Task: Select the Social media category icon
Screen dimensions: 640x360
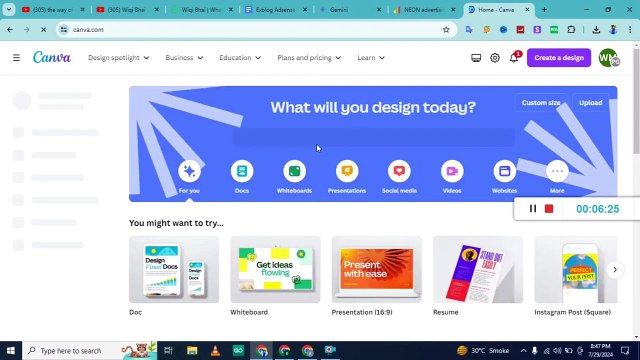Action: tap(399, 171)
